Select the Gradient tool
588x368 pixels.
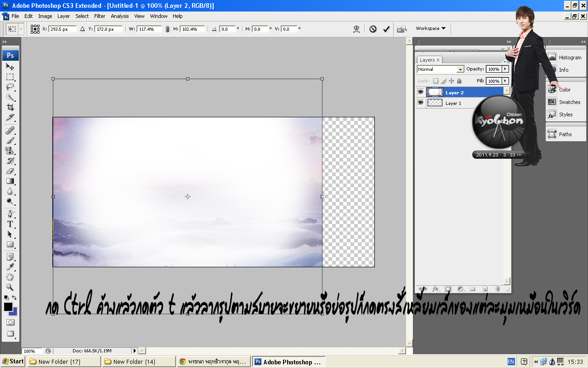click(10, 181)
